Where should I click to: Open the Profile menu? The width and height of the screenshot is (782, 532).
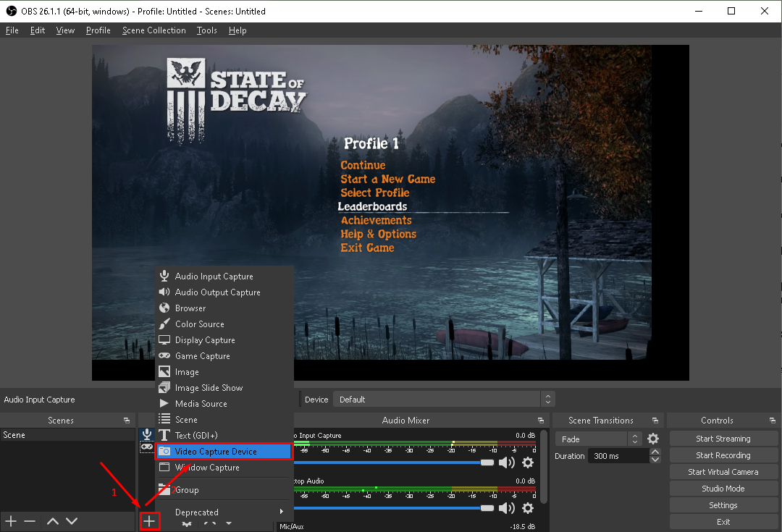click(98, 30)
